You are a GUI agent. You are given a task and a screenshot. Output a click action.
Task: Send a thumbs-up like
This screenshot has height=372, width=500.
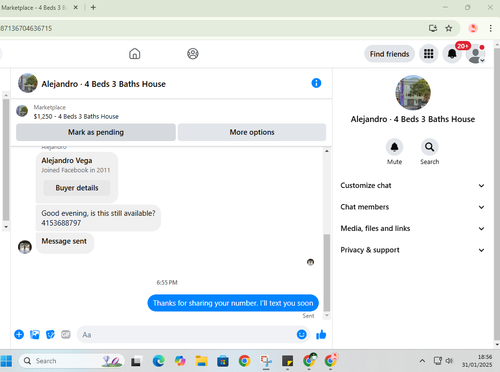(x=321, y=334)
